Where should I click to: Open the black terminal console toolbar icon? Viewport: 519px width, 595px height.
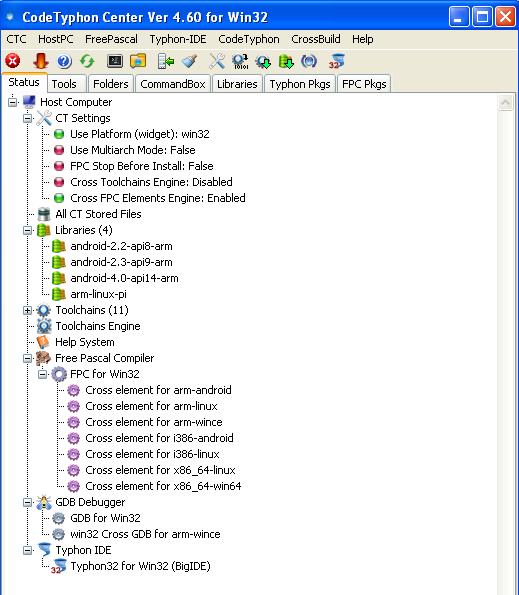pos(115,61)
